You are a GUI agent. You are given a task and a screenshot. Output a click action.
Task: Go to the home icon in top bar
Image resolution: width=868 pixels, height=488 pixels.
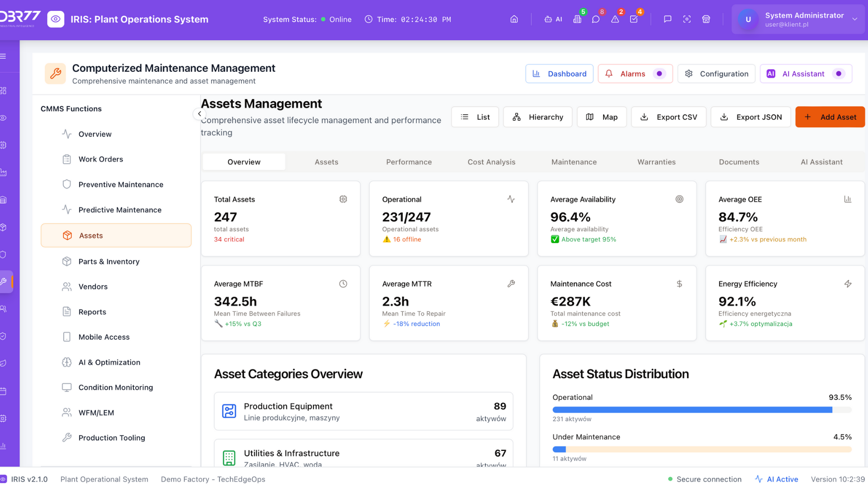click(514, 19)
